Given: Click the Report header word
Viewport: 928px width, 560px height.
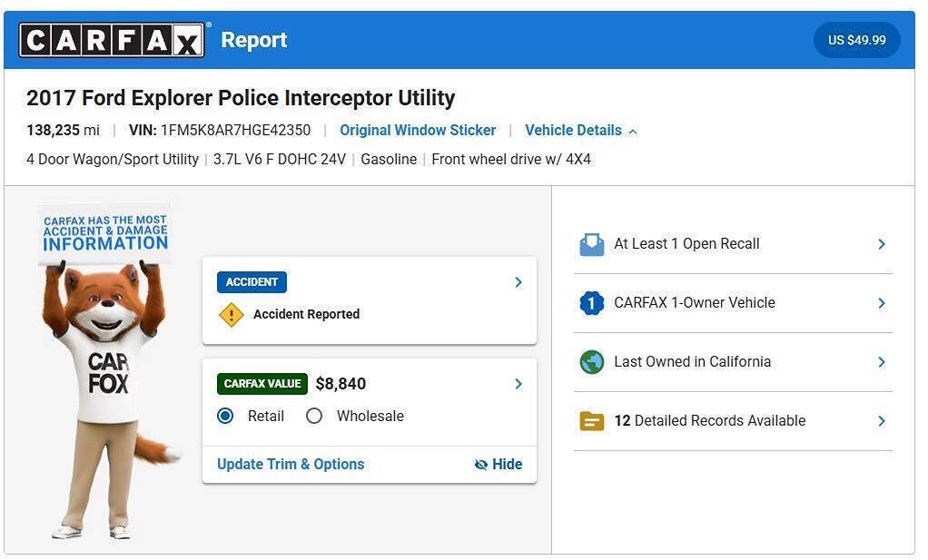Looking at the screenshot, I should pyautogui.click(x=254, y=40).
